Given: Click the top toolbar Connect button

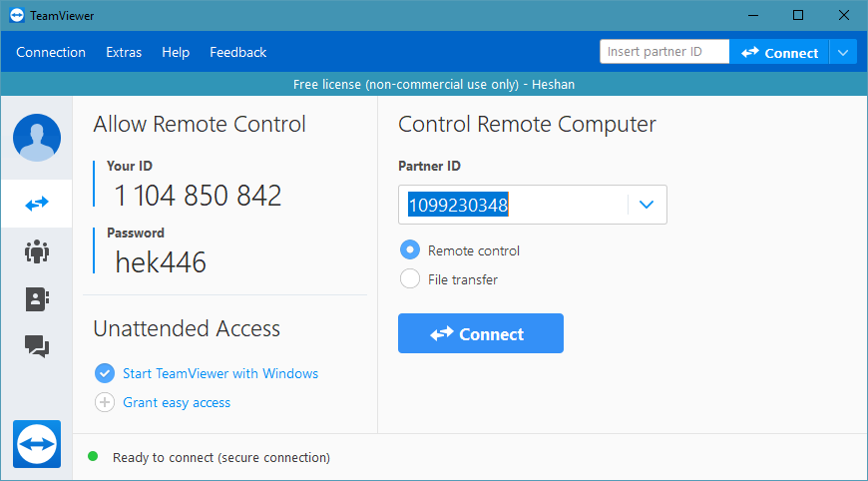Looking at the screenshot, I should (779, 53).
